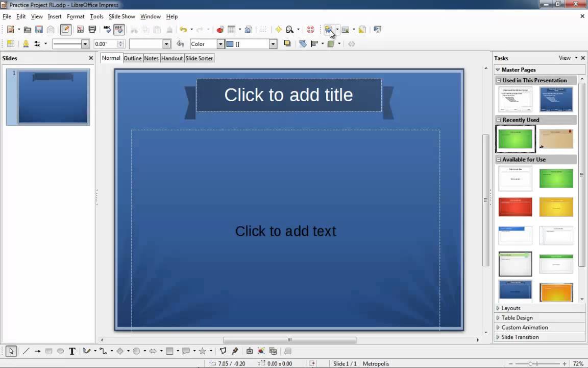Select the Stars shapes tool
588x368 pixels.
203,351
